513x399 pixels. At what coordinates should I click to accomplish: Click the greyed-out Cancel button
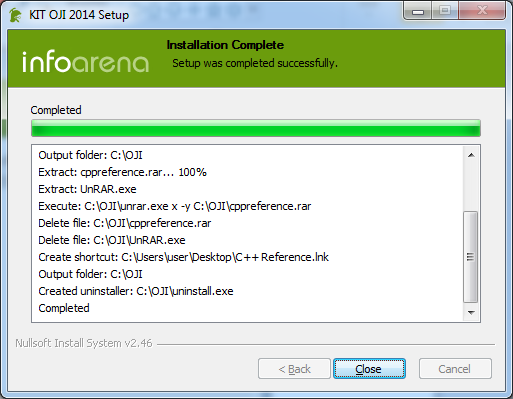455,369
